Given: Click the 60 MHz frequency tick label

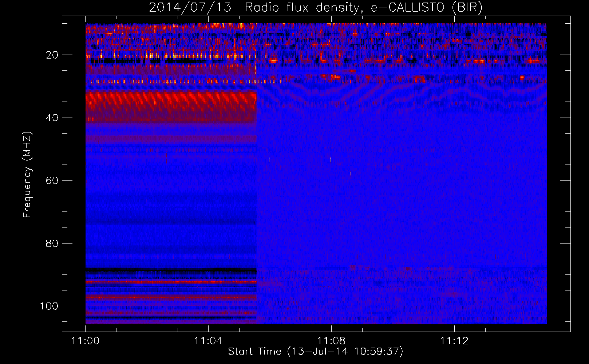Looking at the screenshot, I should tap(52, 181).
